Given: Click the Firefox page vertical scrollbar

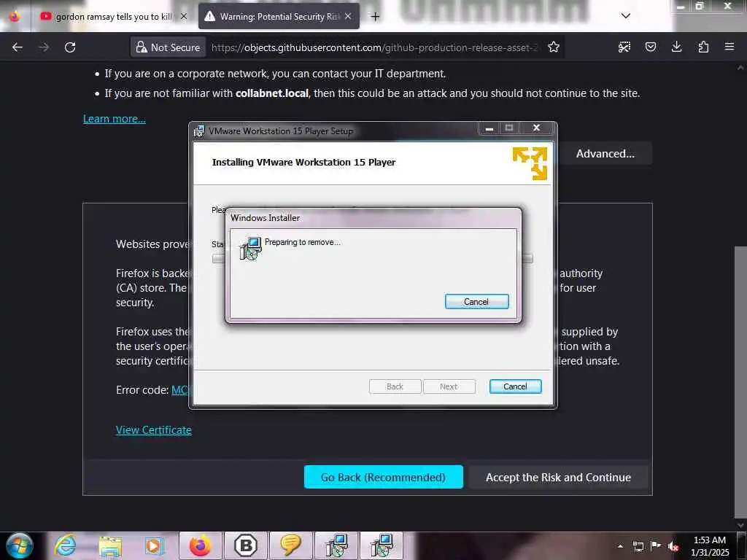Looking at the screenshot, I should coord(741,383).
